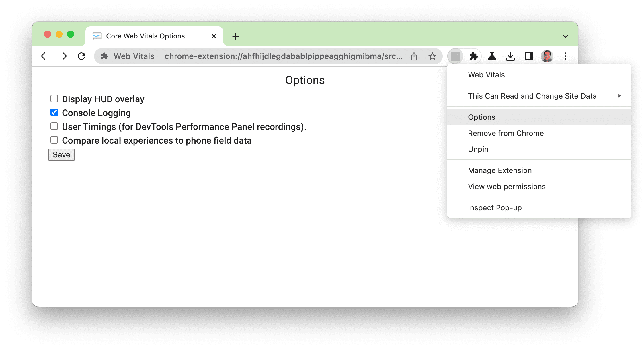Click the Extensions puzzle piece icon

473,56
